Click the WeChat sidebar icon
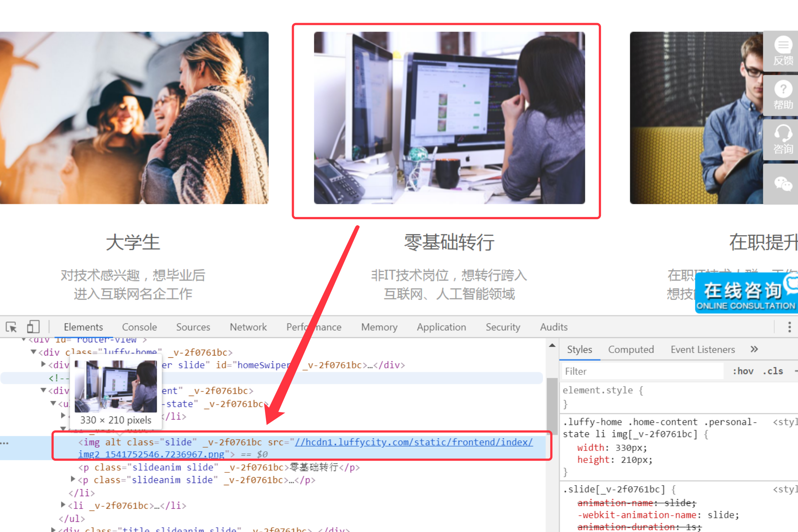 point(783,184)
